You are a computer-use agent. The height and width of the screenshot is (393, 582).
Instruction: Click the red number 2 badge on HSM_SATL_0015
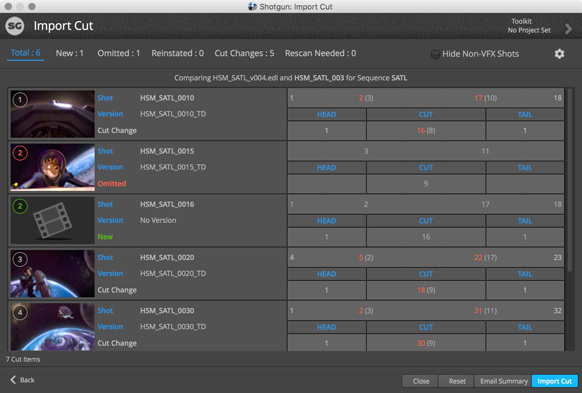tap(20, 153)
